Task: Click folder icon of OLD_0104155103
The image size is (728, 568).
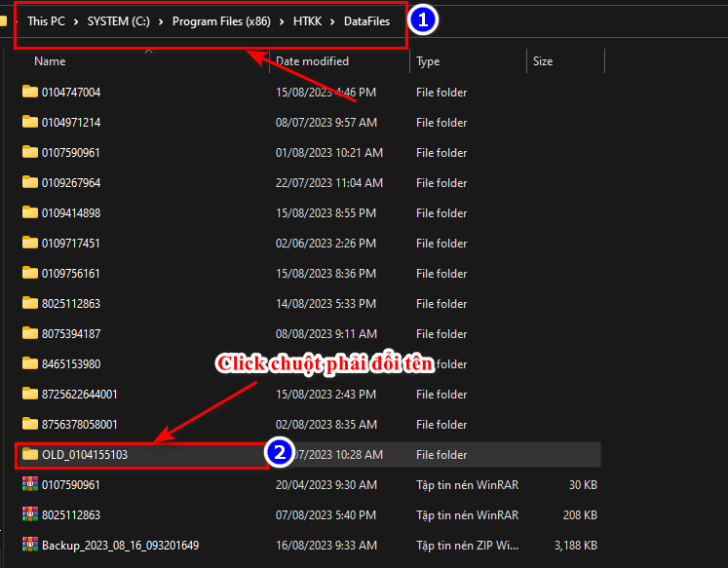Action: pos(29,455)
